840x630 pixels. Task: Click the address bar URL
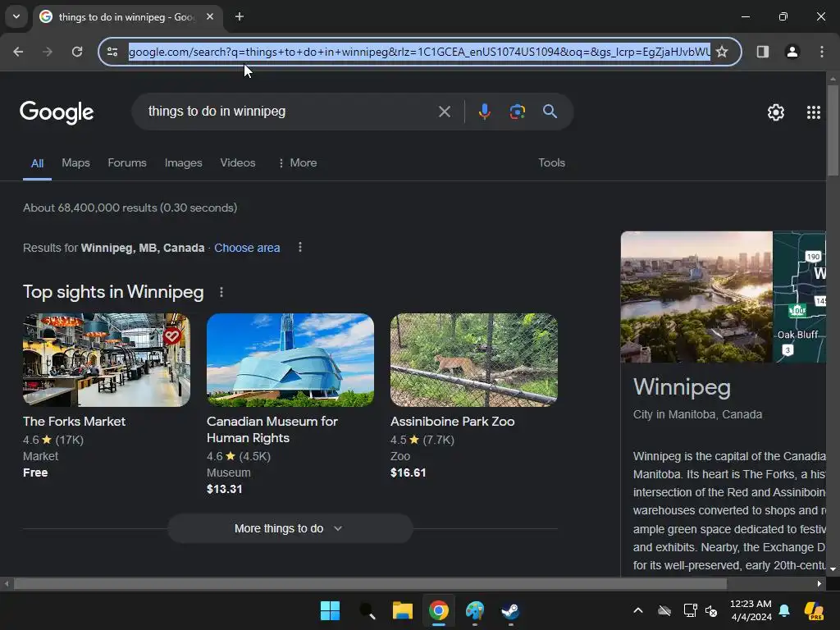419,52
